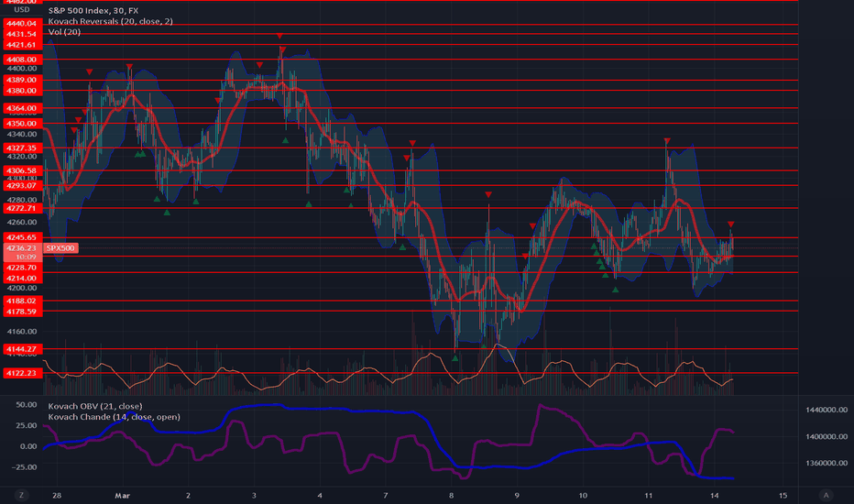The height and width of the screenshot is (504, 854).
Task: Click the Mar date label on time axis
Action: click(123, 495)
